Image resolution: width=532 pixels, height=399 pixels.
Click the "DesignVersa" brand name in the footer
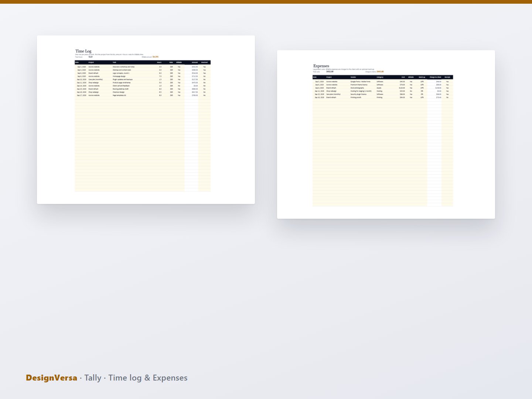coord(51,378)
